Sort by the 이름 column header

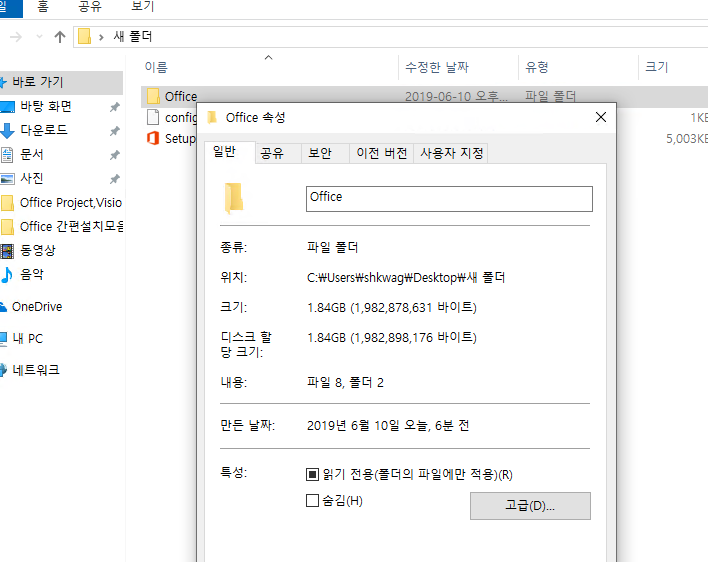[156, 67]
